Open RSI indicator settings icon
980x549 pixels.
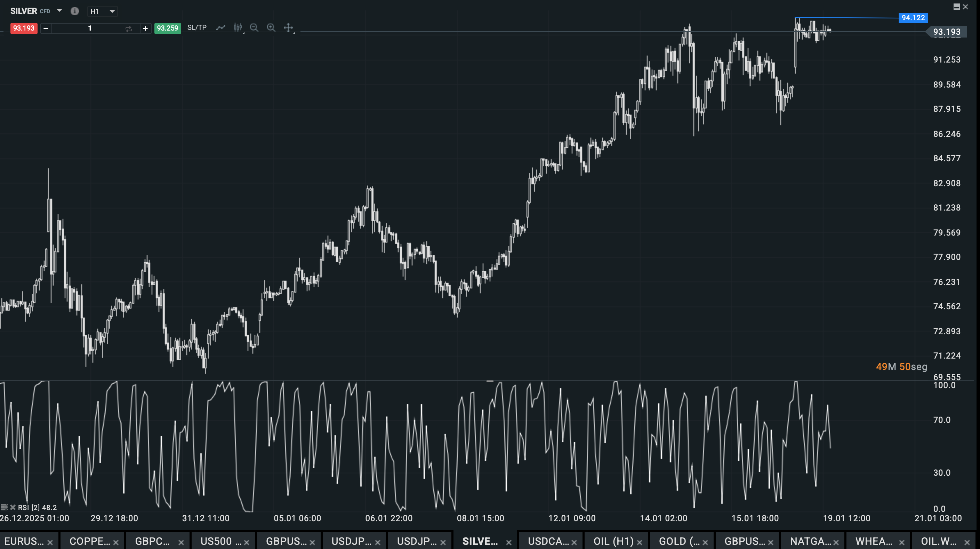point(4,507)
